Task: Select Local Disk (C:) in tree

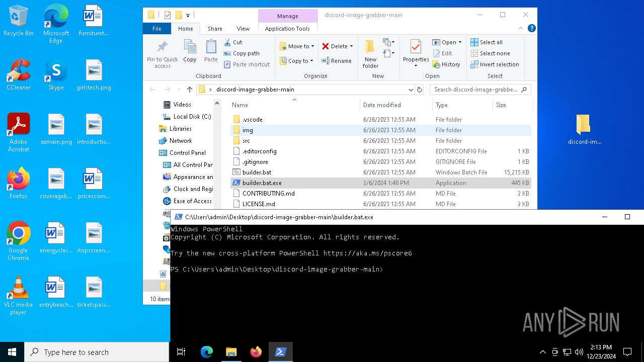Action: (x=187, y=117)
